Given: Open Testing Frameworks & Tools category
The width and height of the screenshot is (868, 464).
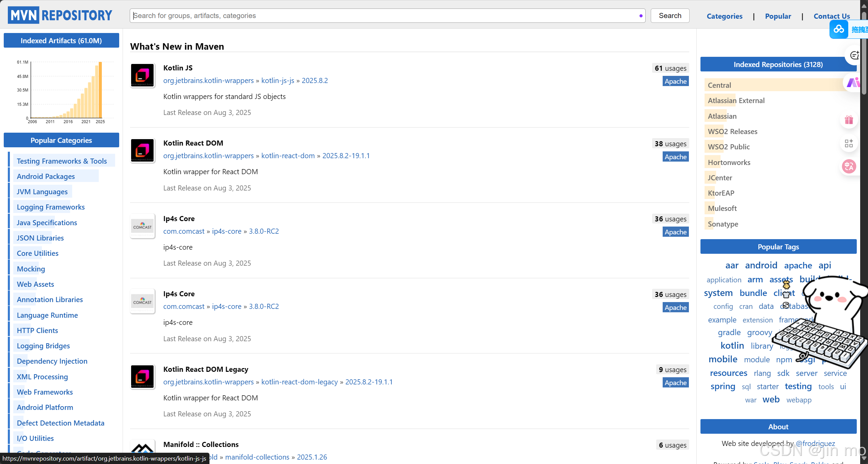Looking at the screenshot, I should [x=62, y=161].
